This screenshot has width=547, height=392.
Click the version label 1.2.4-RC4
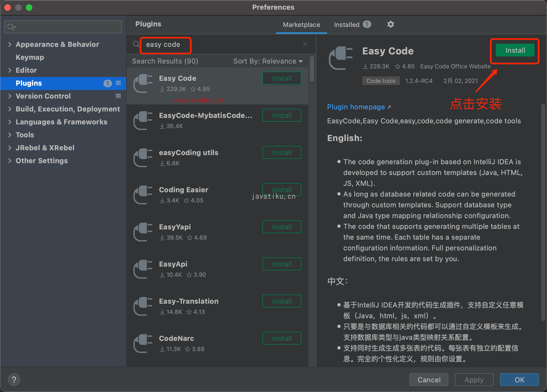(x=419, y=81)
